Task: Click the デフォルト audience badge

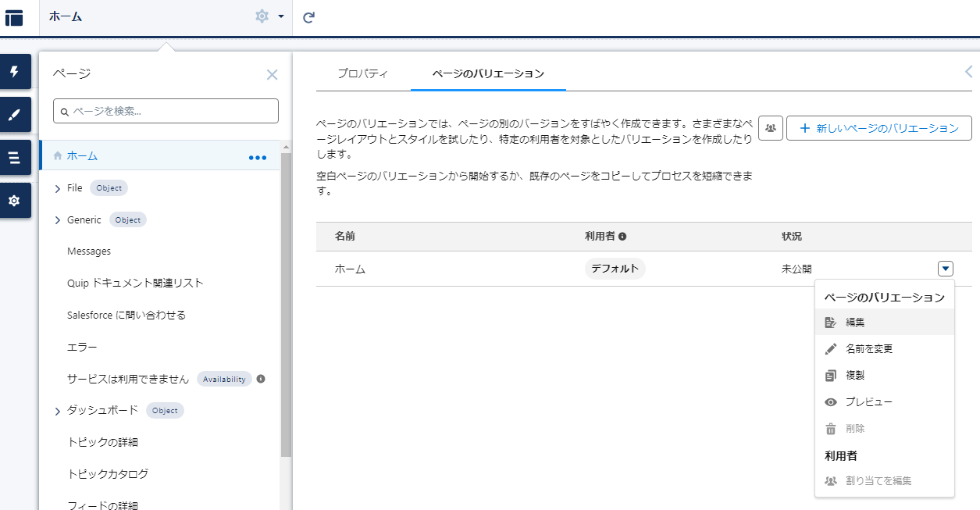Action: coord(615,269)
